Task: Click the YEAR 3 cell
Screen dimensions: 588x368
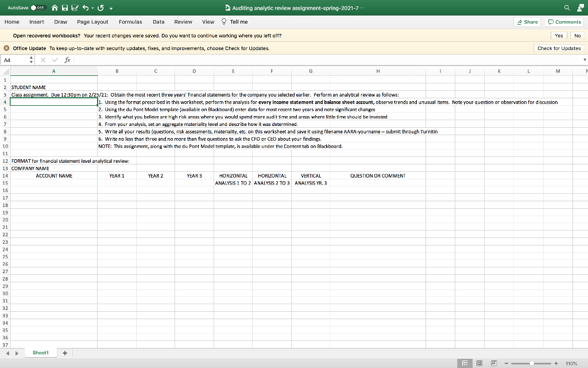Action: click(194, 176)
